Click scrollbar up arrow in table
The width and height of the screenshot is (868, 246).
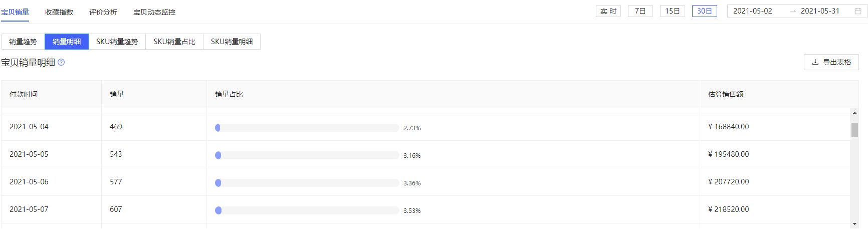854,113
